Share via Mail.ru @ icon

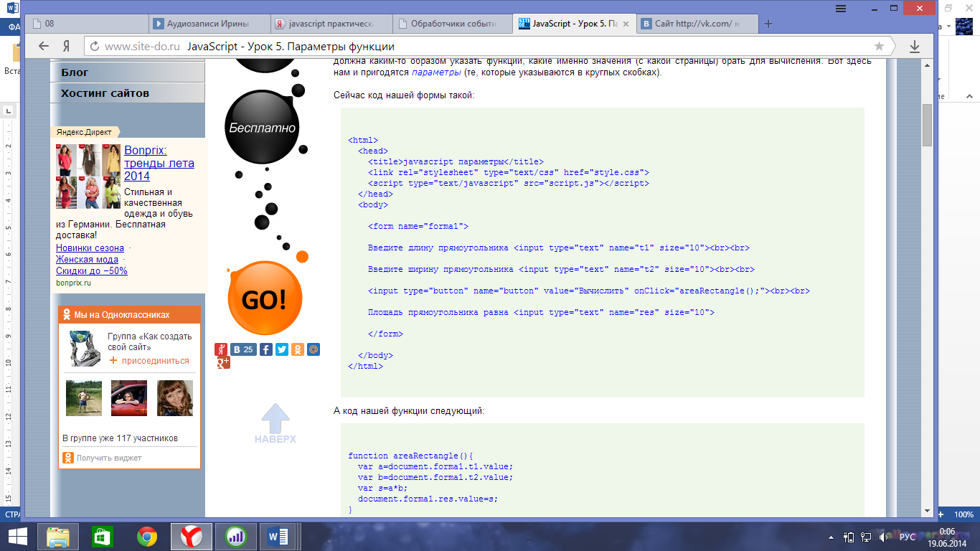(313, 349)
